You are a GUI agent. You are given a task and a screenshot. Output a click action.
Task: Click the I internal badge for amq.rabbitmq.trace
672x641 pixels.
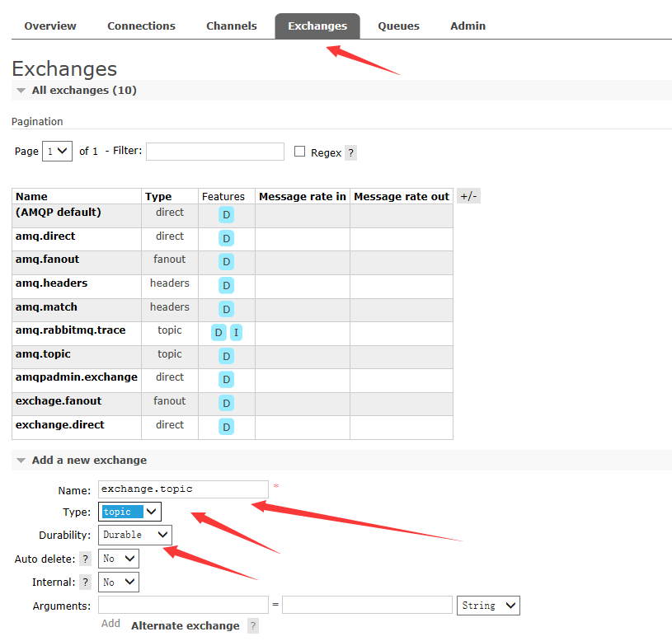[x=236, y=333]
